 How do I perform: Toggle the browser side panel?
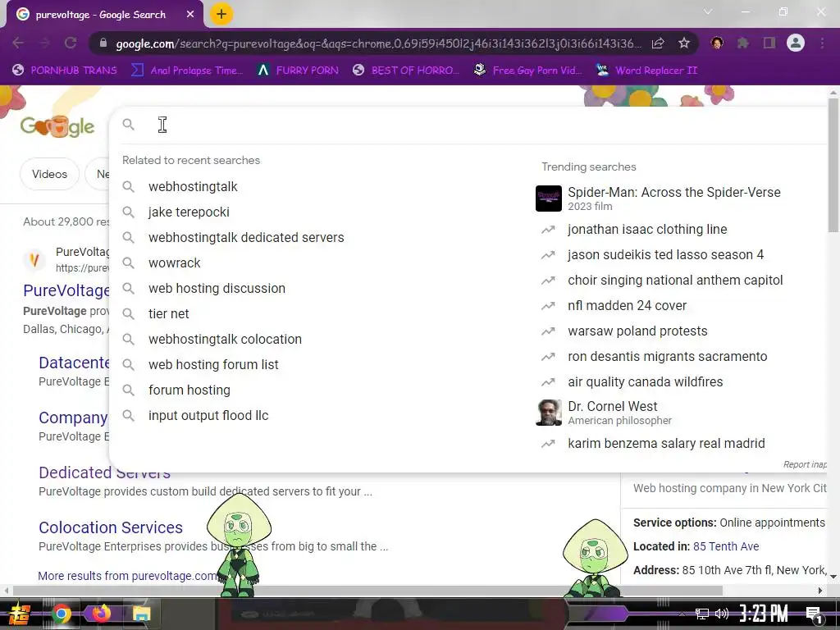tap(769, 43)
